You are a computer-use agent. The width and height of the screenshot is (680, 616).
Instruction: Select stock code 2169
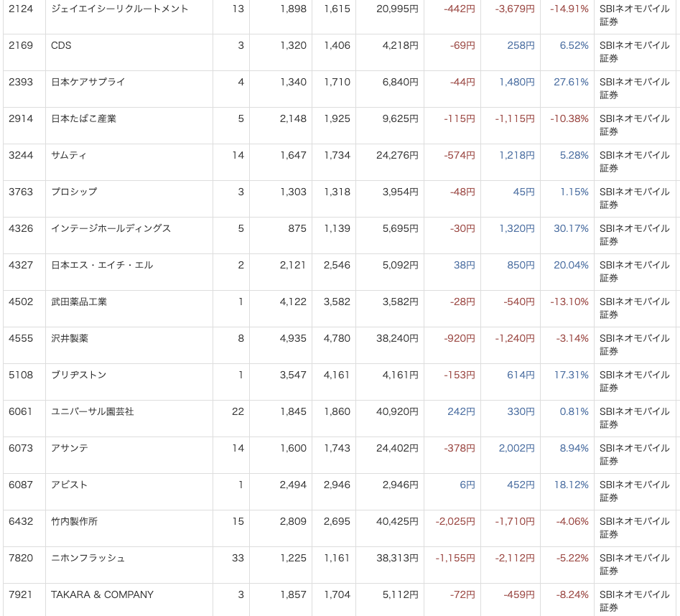[21, 45]
